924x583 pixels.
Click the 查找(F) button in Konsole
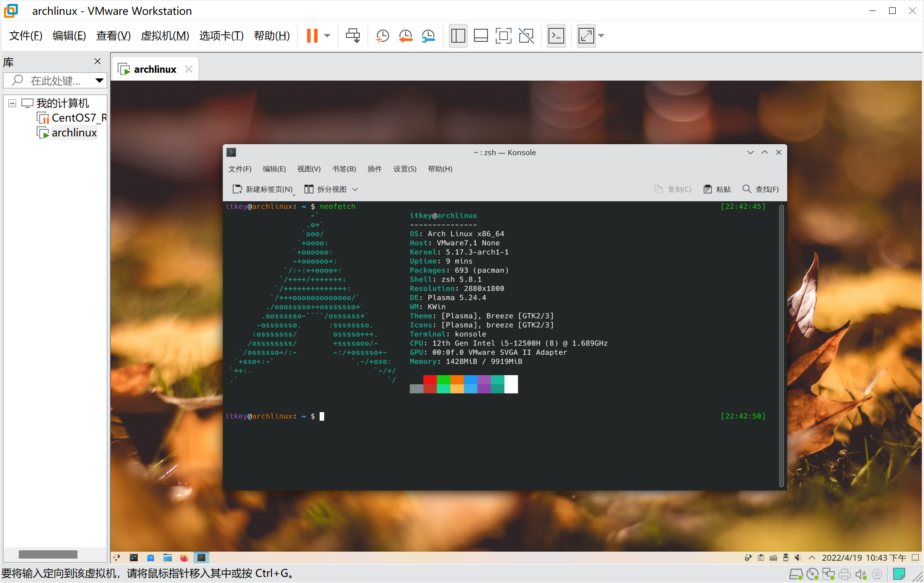point(760,189)
